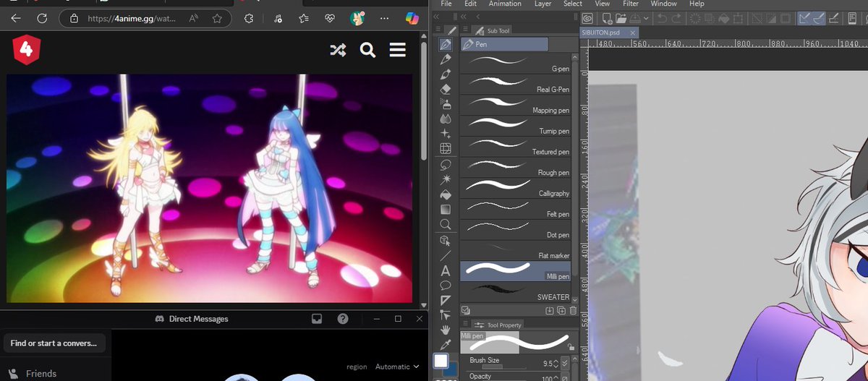Viewport: 868px width, 381px height.
Task: Select the Balloon speech bubble tool
Action: [x=446, y=286]
